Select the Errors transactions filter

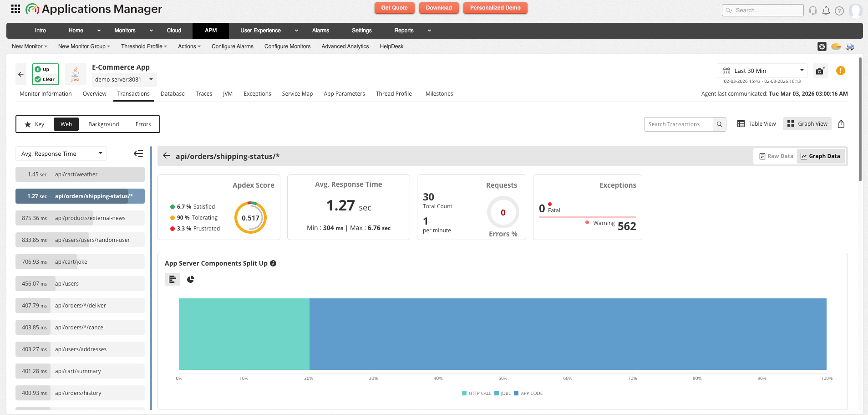coord(143,124)
